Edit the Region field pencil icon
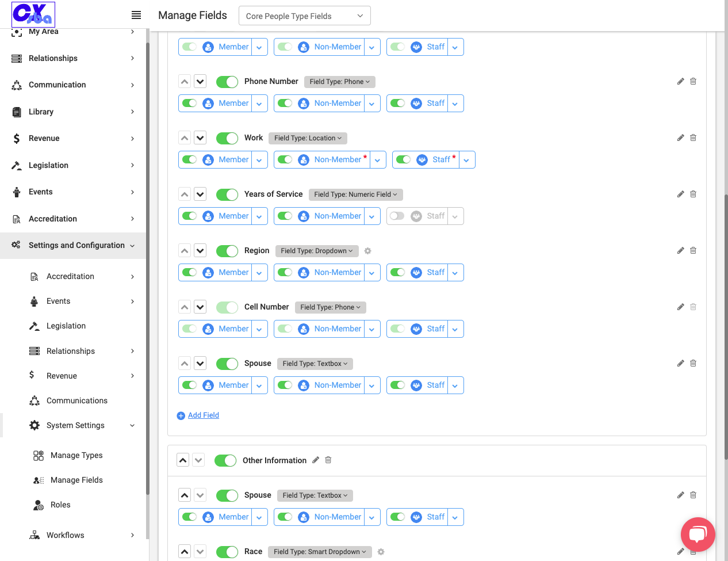 click(680, 250)
